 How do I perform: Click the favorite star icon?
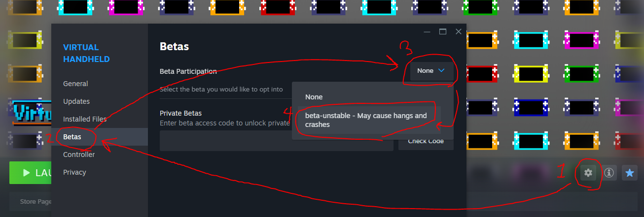630,173
